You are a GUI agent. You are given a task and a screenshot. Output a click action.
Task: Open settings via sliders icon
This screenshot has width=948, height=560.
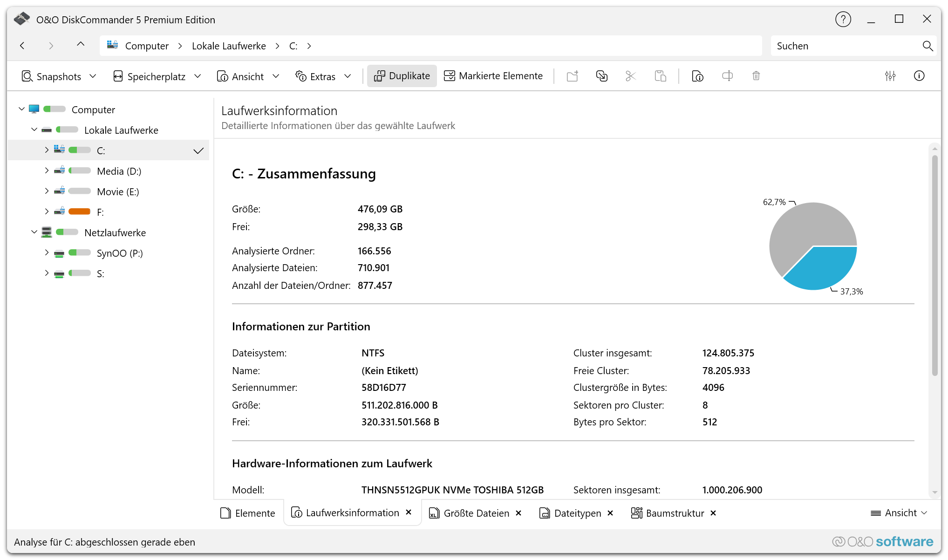(890, 76)
